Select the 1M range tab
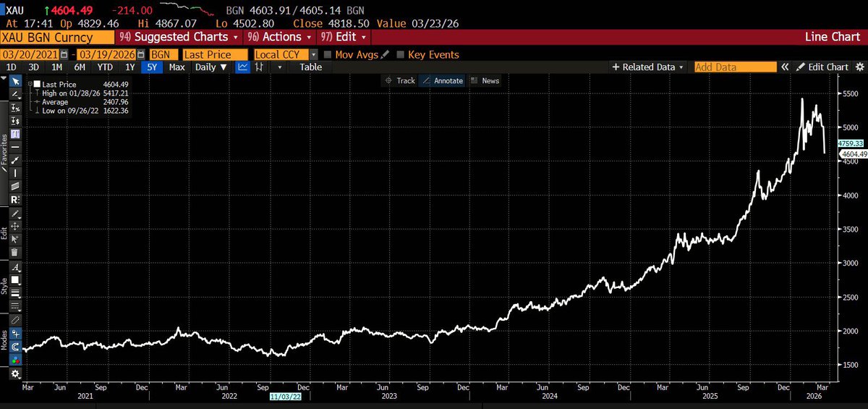The width and height of the screenshot is (868, 409). point(56,67)
